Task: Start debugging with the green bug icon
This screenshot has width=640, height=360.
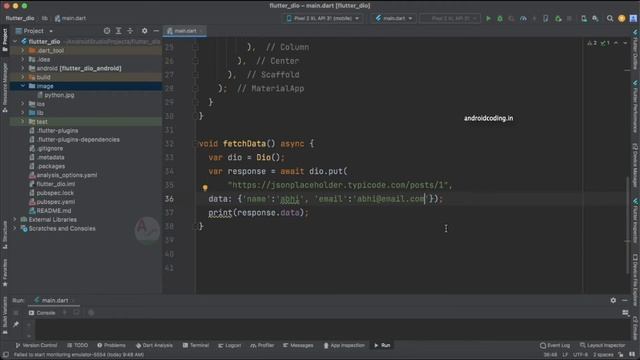Action: 500,18
